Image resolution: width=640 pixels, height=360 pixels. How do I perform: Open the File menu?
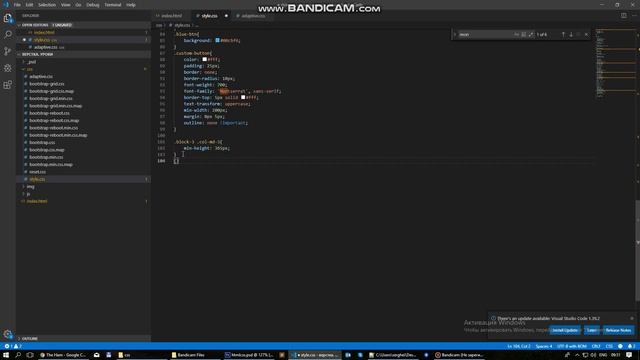click(x=17, y=5)
